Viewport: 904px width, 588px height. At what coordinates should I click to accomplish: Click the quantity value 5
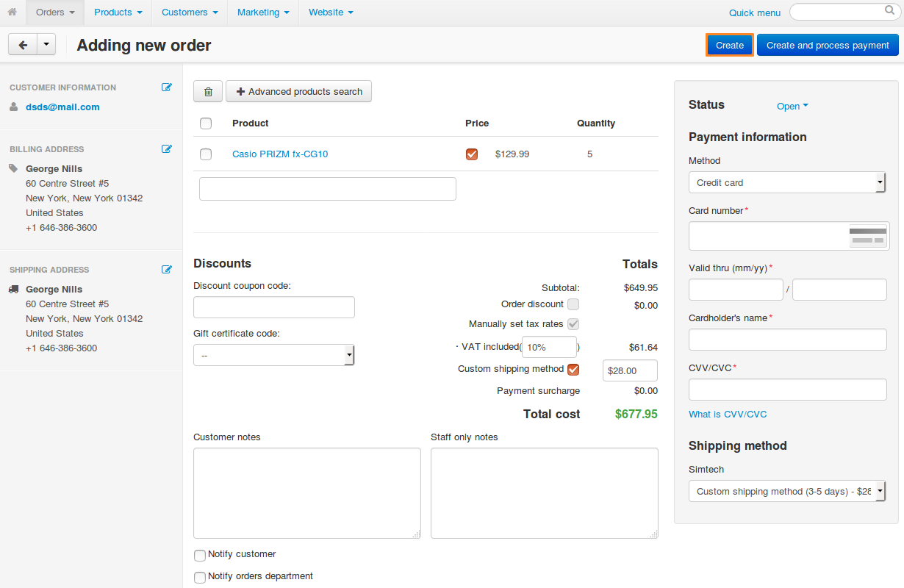589,154
